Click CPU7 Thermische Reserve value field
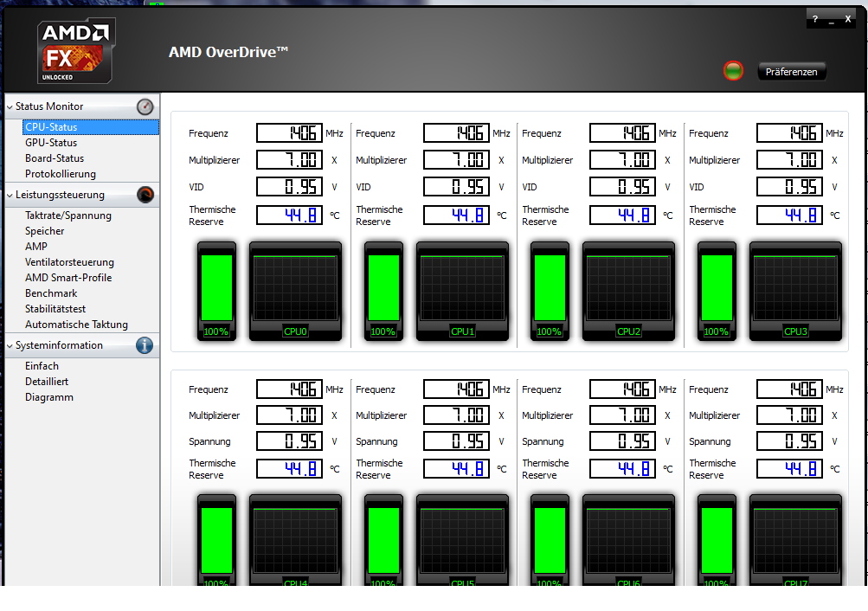Image resolution: width=868 pixels, height=611 pixels. point(790,469)
